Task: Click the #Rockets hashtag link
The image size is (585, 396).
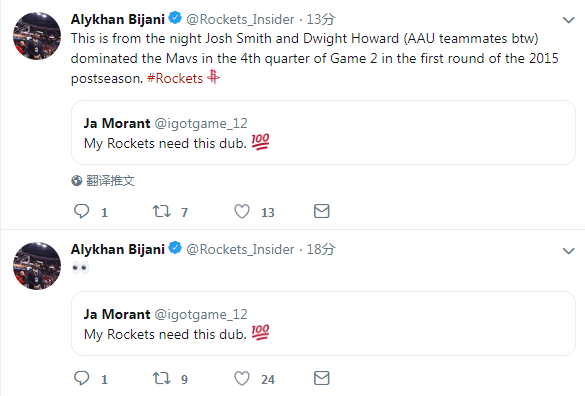Action: point(175,78)
